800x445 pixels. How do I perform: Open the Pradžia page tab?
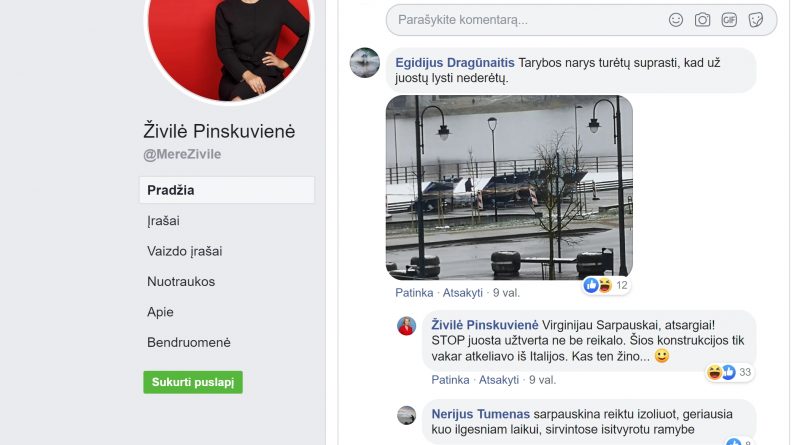[x=227, y=190]
